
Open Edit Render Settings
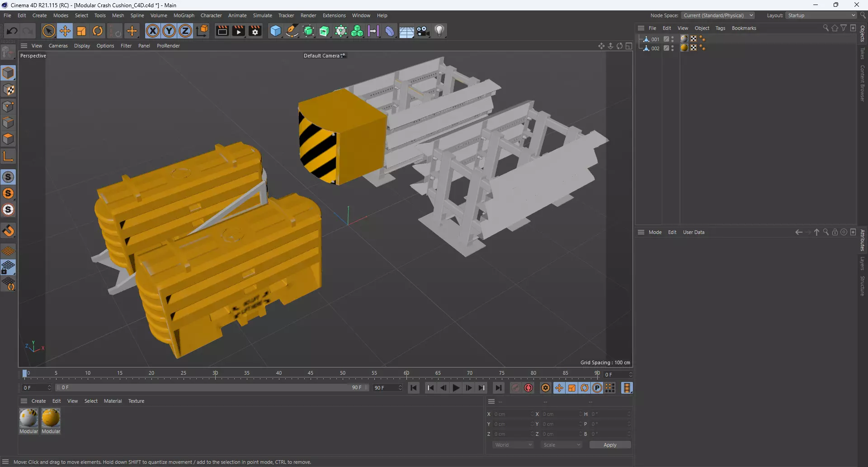tap(255, 31)
